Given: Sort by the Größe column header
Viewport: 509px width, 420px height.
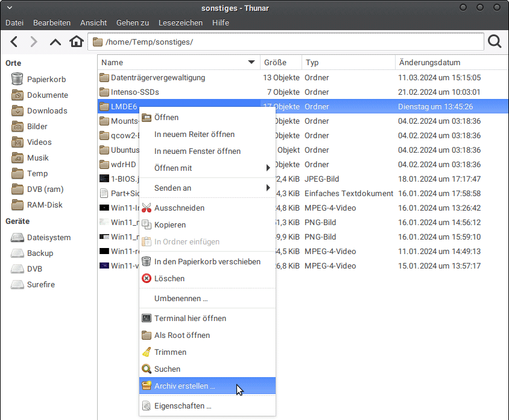Looking at the screenshot, I should [281, 62].
